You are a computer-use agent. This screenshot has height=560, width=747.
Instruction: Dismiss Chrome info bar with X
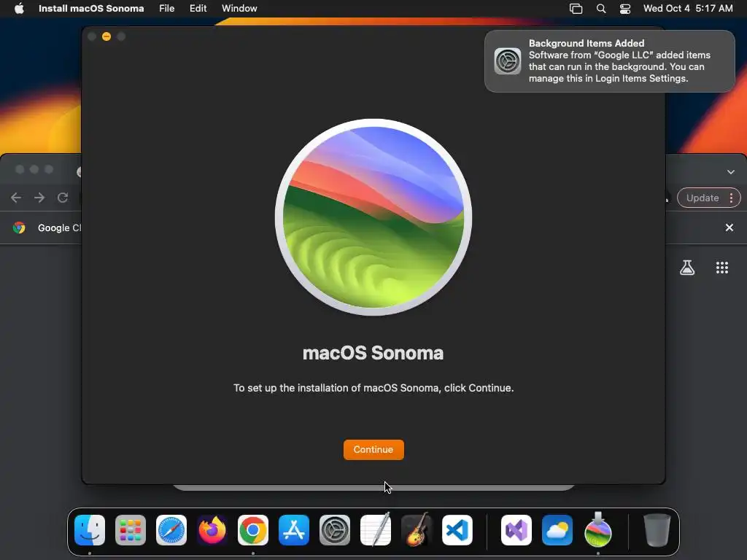point(729,227)
